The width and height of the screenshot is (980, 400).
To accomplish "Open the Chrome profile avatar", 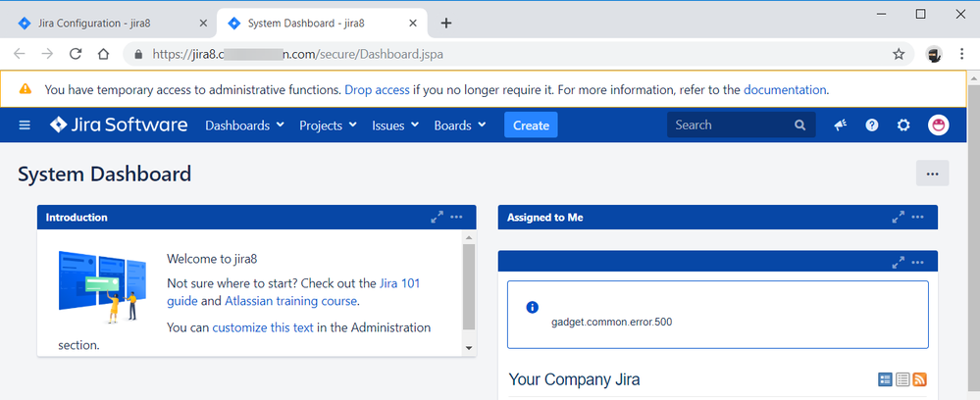I will point(934,54).
